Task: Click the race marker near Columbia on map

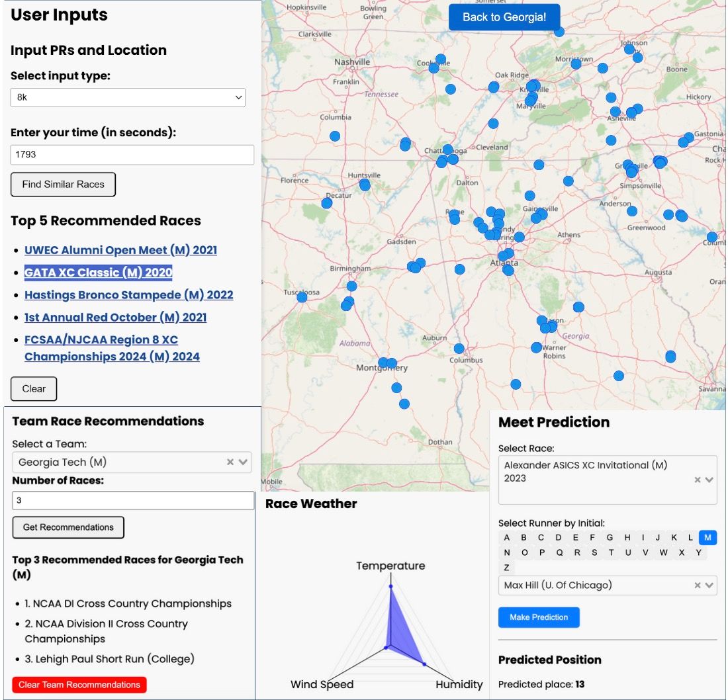Action: coord(335,136)
